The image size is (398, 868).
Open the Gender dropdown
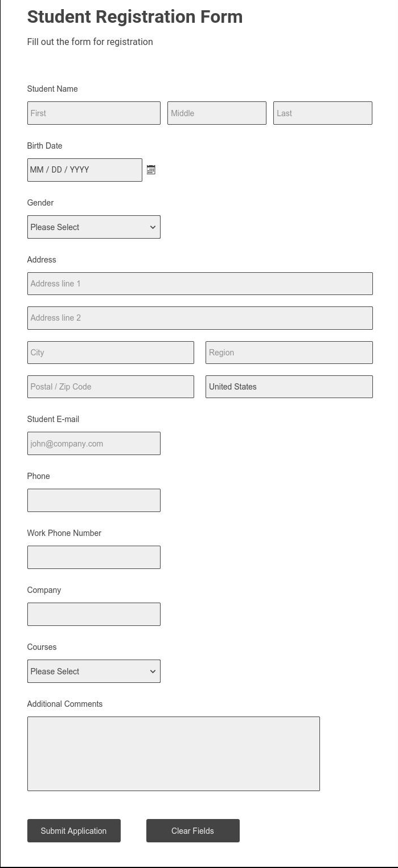(x=93, y=227)
